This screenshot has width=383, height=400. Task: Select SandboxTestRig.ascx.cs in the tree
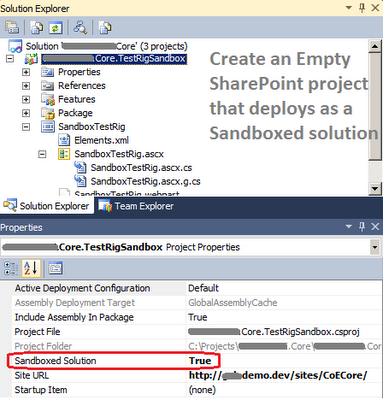click(x=141, y=168)
